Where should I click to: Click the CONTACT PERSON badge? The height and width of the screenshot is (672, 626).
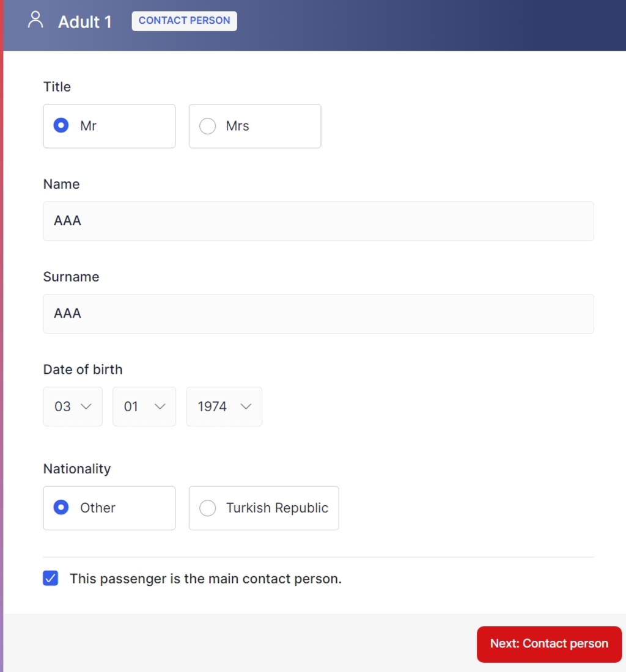185,21
